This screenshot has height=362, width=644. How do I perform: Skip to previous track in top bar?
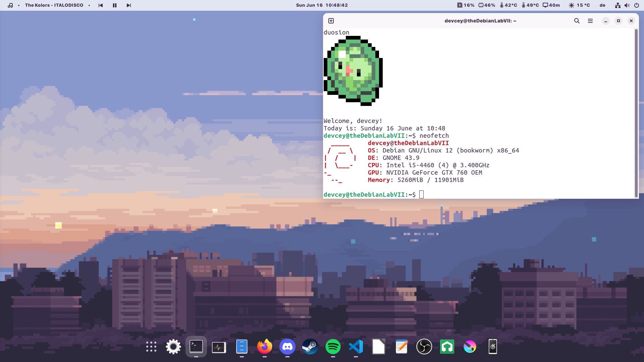[101, 5]
